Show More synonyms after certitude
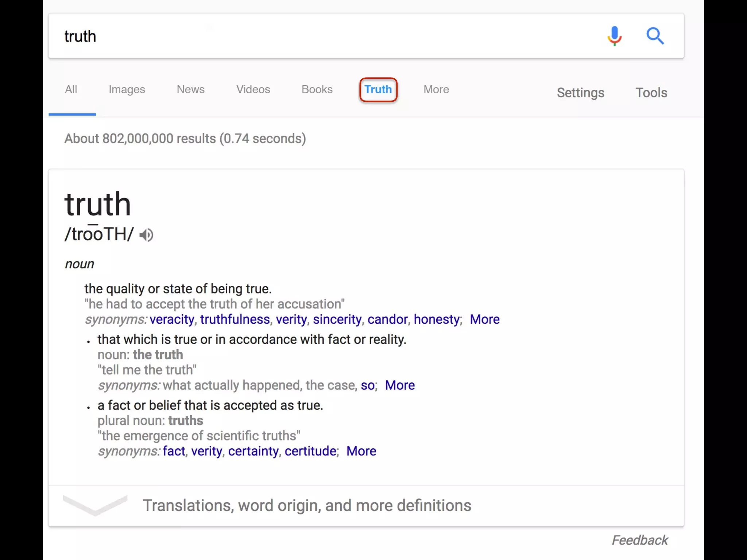 pos(361,451)
